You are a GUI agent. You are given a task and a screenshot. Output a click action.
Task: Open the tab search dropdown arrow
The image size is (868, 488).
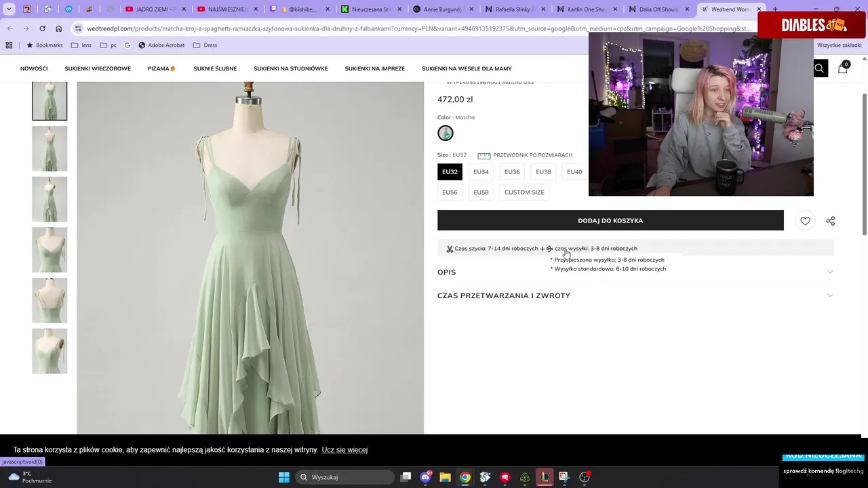coord(9,9)
